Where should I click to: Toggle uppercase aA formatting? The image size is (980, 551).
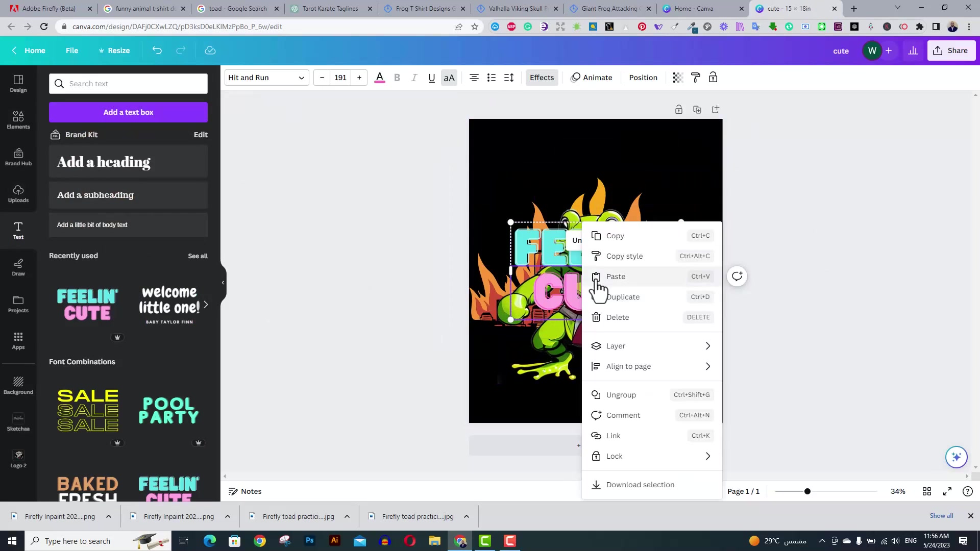coord(449,78)
